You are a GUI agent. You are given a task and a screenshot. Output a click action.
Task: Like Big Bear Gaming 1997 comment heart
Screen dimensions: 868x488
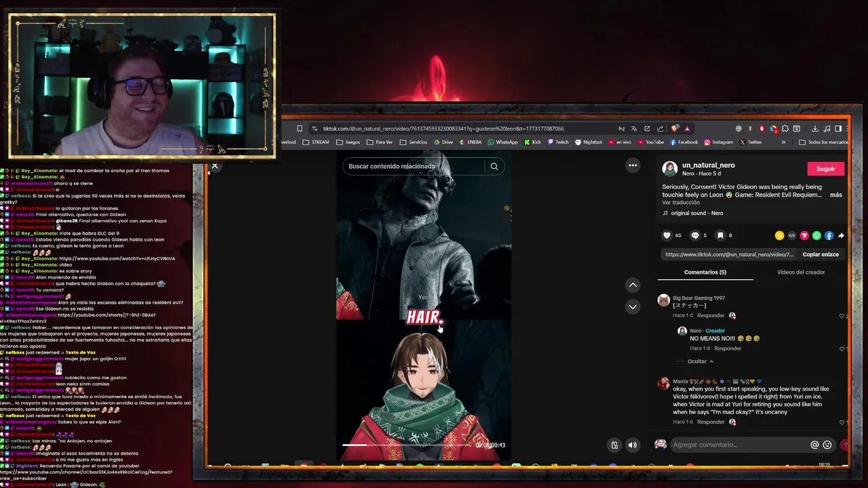point(842,316)
